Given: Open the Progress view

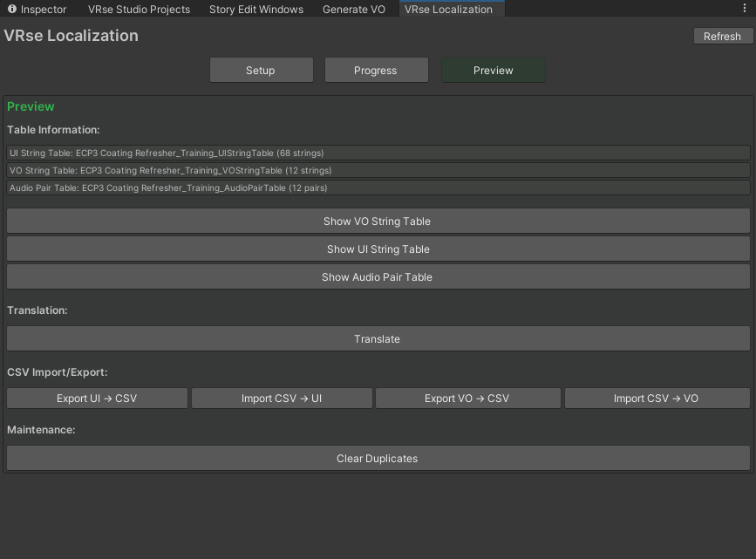Looking at the screenshot, I should click(376, 70).
